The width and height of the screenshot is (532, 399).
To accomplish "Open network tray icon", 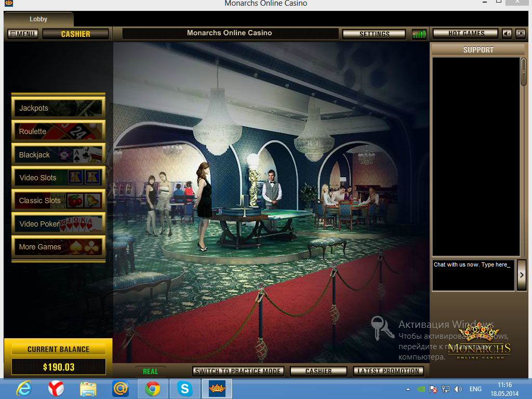I will click(445, 389).
